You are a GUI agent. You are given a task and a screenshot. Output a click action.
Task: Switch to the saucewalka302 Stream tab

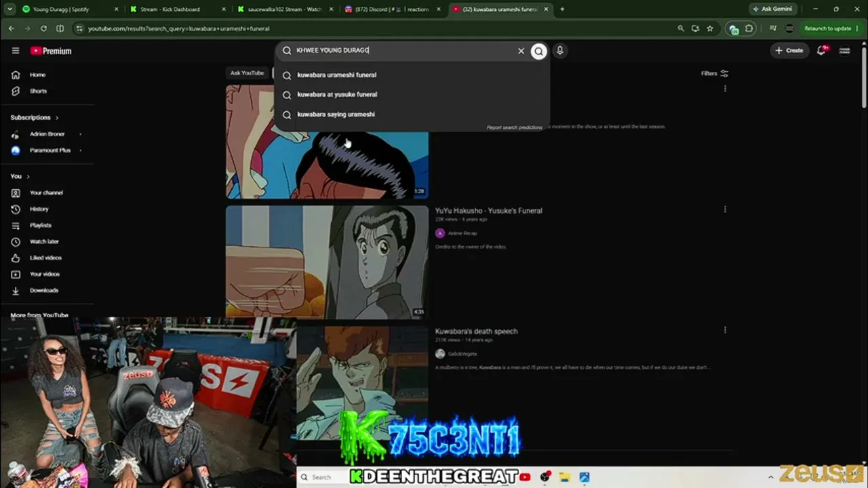[x=285, y=9]
